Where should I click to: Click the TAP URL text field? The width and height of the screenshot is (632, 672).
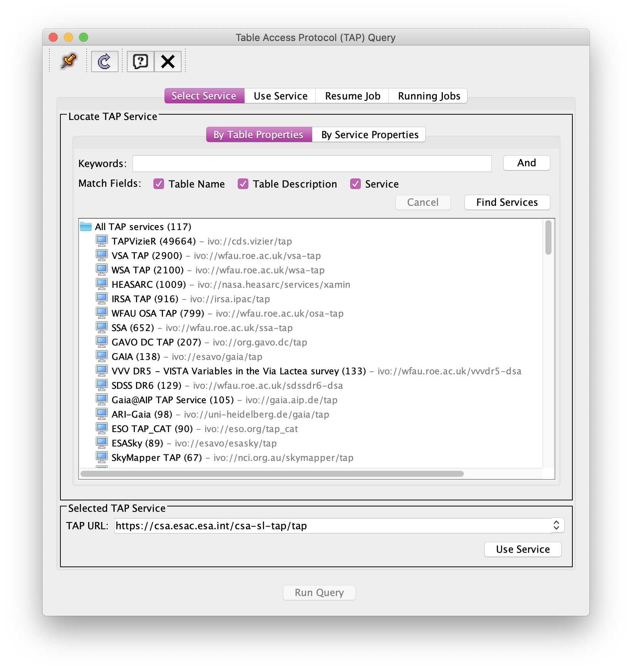[x=333, y=526]
